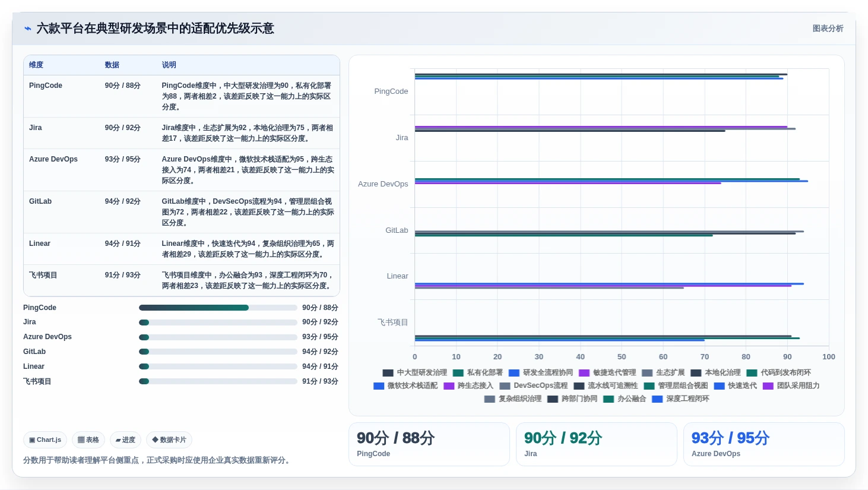The width and height of the screenshot is (868, 490).
Task: Click the blue icon beside the title
Action: (27, 29)
